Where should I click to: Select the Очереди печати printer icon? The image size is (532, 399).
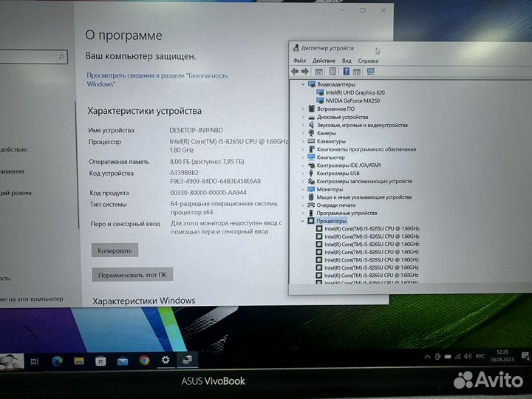[311, 205]
